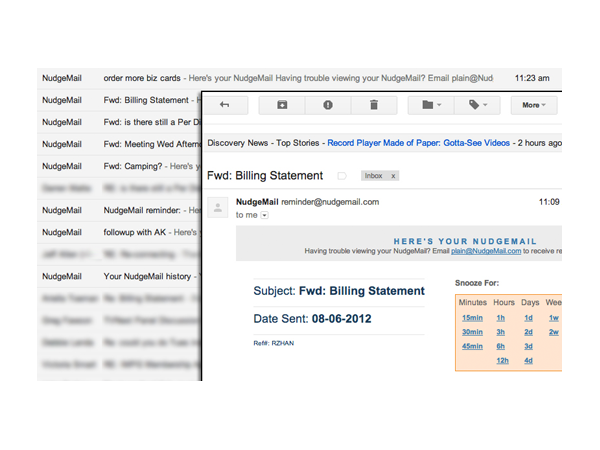Open 'Fwd: is there still a Per' email
Viewport: 600px width, 450px height.
119,122
